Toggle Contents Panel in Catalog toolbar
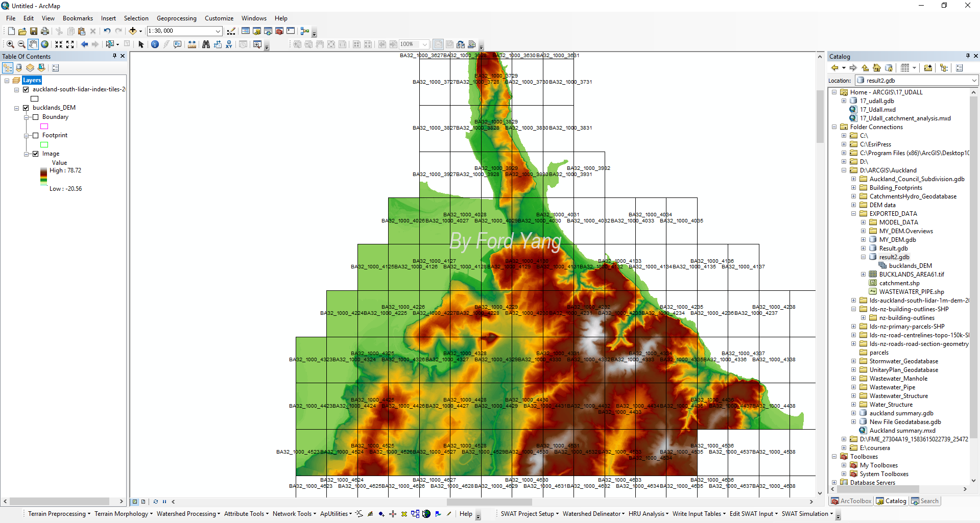 944,68
